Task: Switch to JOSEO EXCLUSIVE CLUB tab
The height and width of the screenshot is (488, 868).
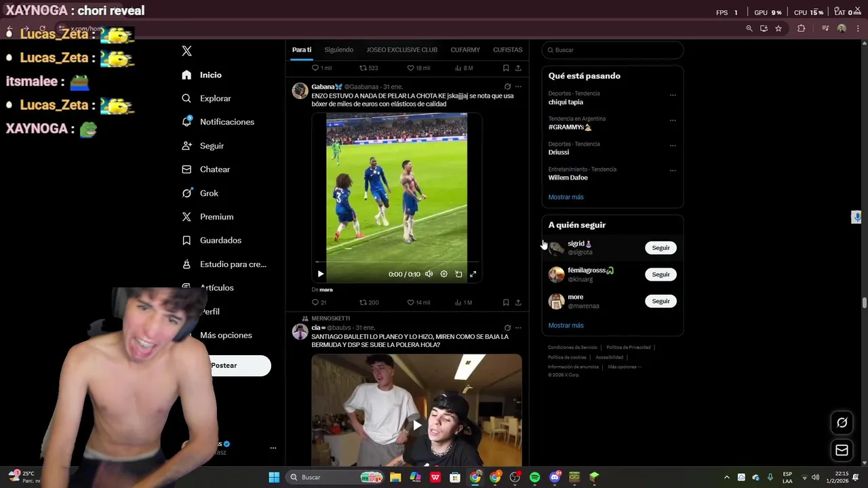Action: click(401, 49)
